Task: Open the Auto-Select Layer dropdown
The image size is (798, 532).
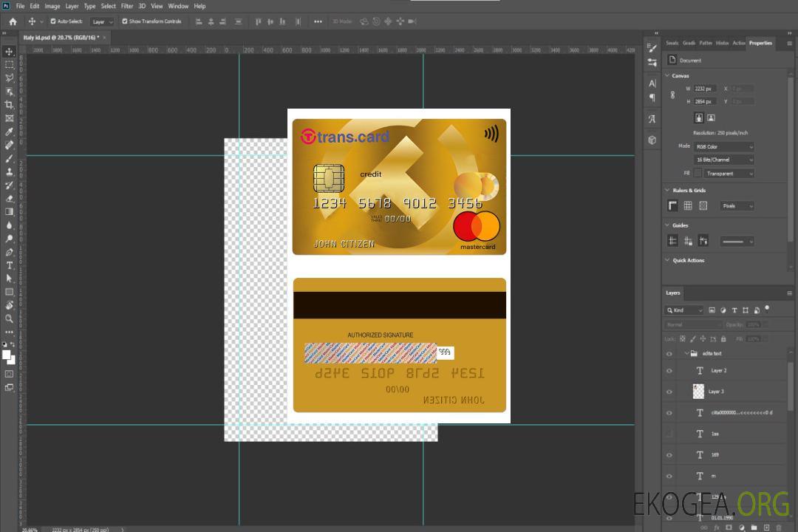Action: (102, 21)
